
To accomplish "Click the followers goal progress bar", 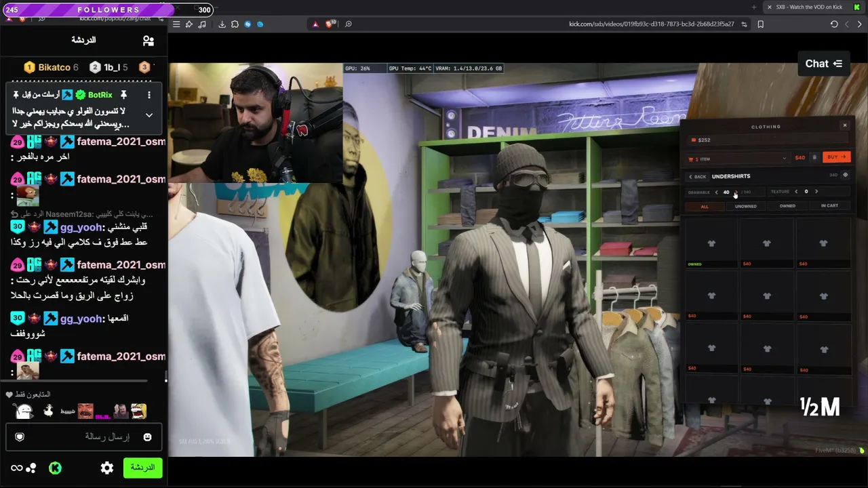I will [107, 9].
